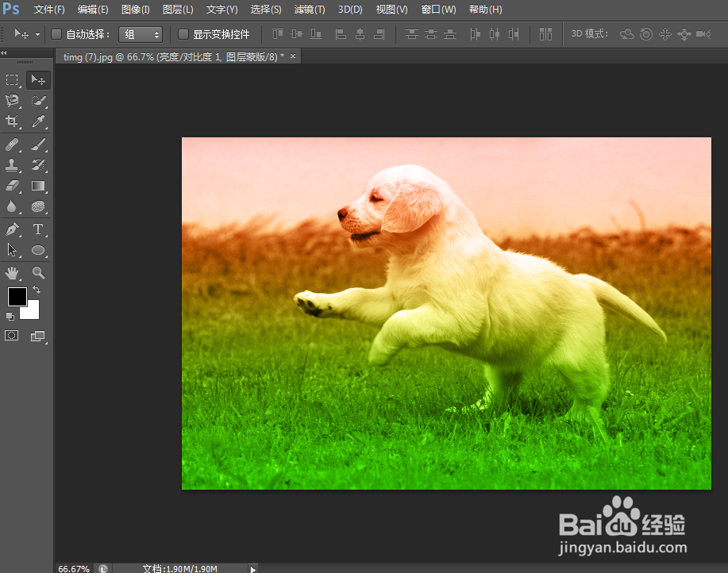
Task: Open the 图层(L) menu
Action: tap(178, 10)
